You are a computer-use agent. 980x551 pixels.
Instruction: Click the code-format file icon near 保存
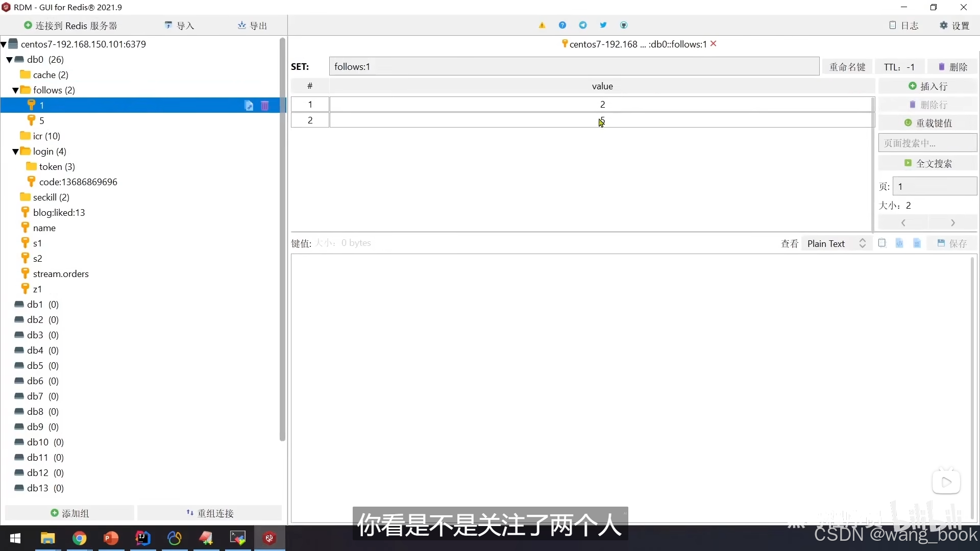pos(899,243)
